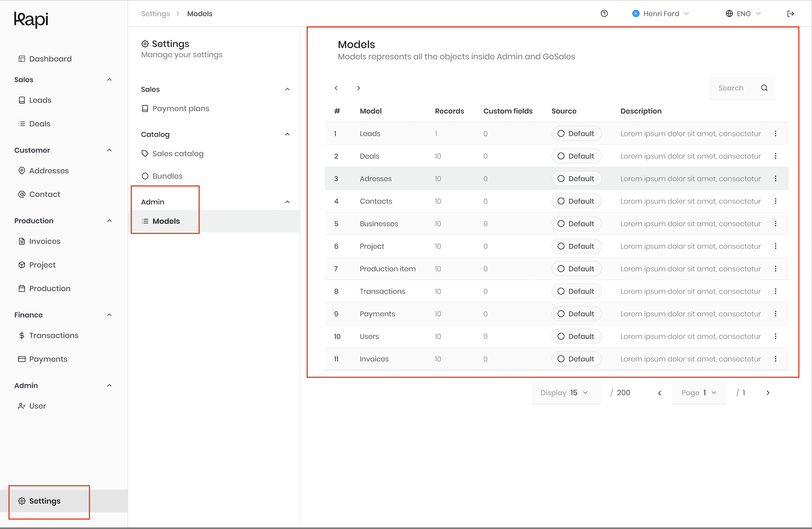Open the Page 1 selector dropdown
Screen dimensions: 812x529
(x=699, y=393)
